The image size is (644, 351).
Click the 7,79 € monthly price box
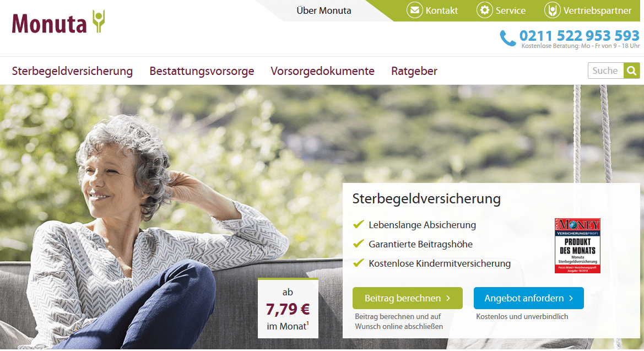pyautogui.click(x=288, y=308)
